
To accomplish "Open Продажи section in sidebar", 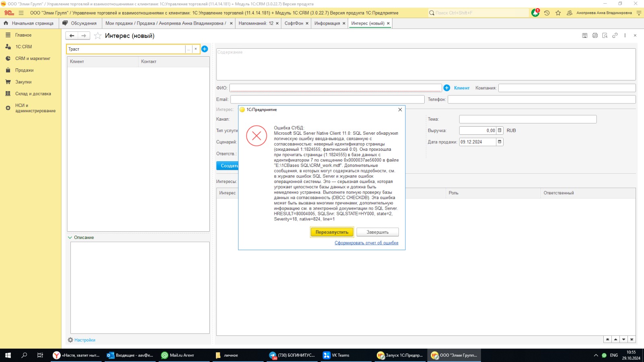I will click(x=24, y=70).
